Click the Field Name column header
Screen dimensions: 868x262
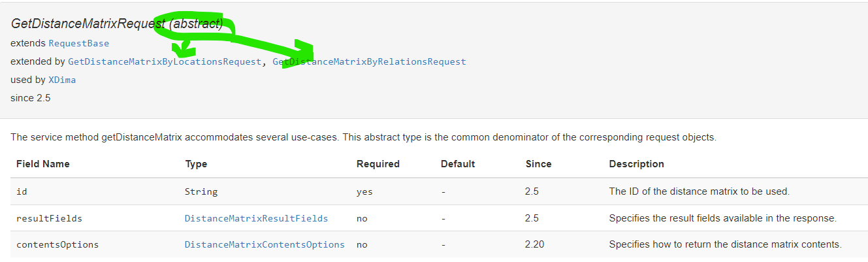(x=43, y=164)
